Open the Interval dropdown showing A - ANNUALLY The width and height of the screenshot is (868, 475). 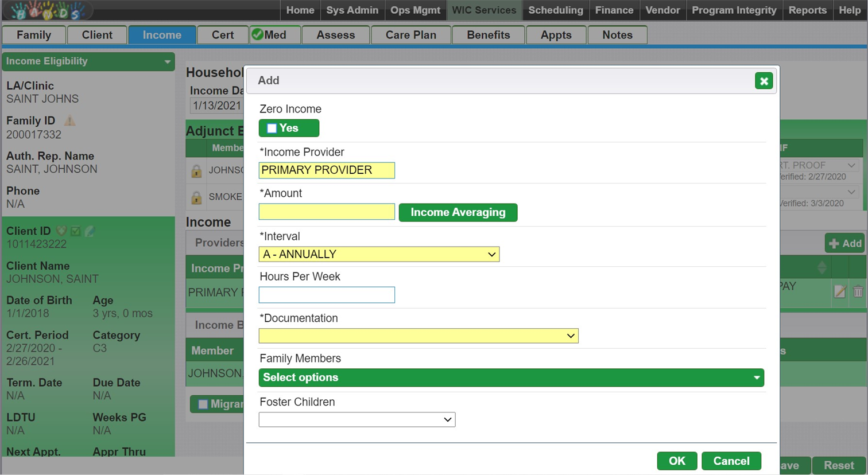tap(379, 254)
